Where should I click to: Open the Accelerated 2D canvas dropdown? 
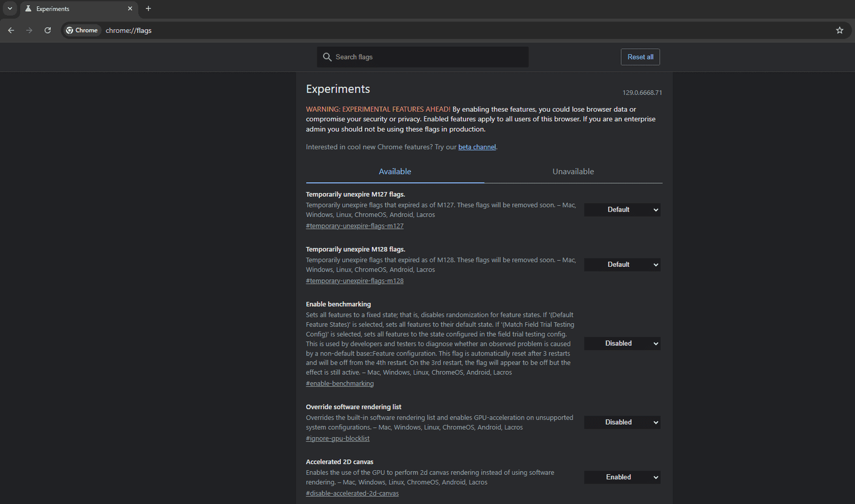coord(622,477)
